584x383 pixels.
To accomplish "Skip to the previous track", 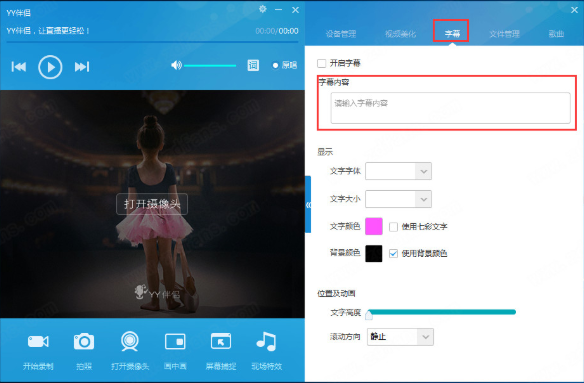I will point(19,67).
